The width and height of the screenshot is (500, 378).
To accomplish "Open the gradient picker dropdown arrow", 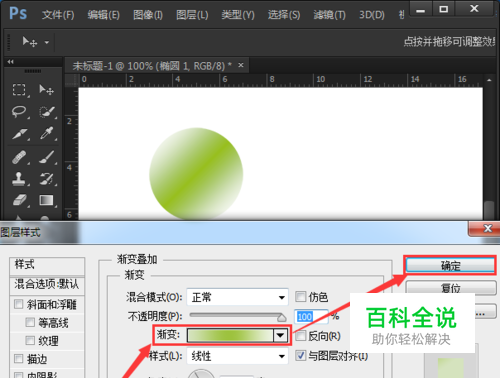I will [x=280, y=335].
